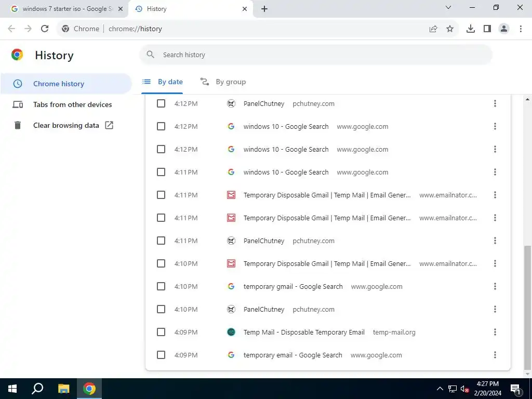Open actions menu for temporary email Google Search

point(495,355)
